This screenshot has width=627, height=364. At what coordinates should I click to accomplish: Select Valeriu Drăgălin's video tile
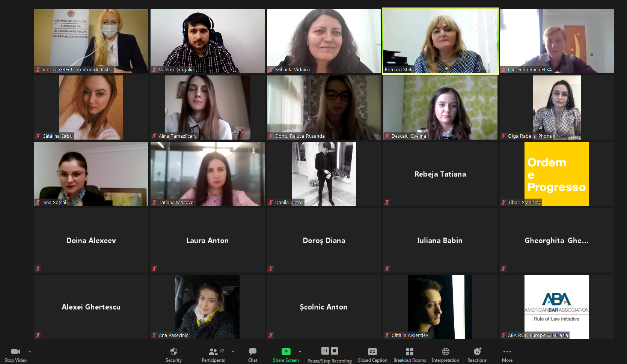point(208,41)
